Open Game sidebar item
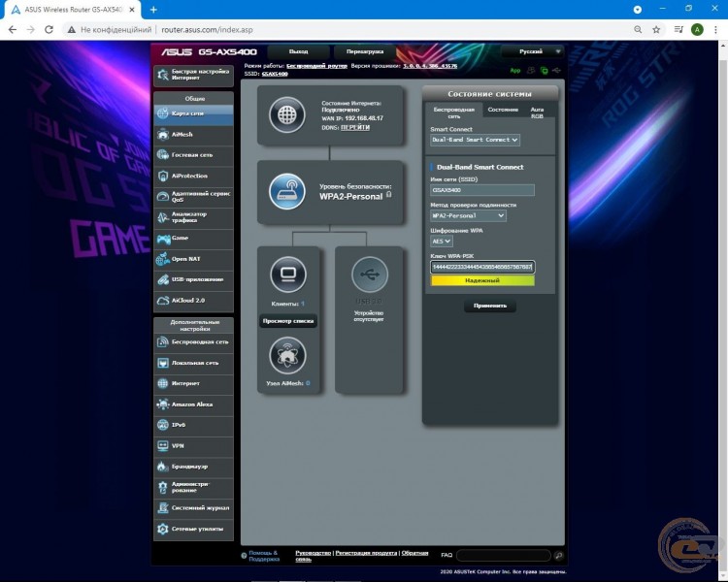The image size is (728, 582). coord(193,238)
